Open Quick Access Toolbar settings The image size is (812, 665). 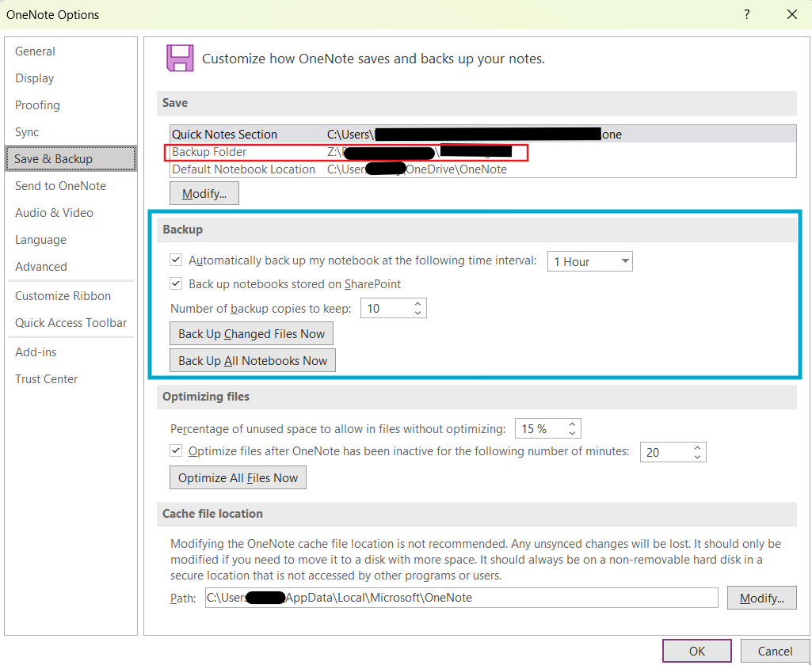coord(71,322)
